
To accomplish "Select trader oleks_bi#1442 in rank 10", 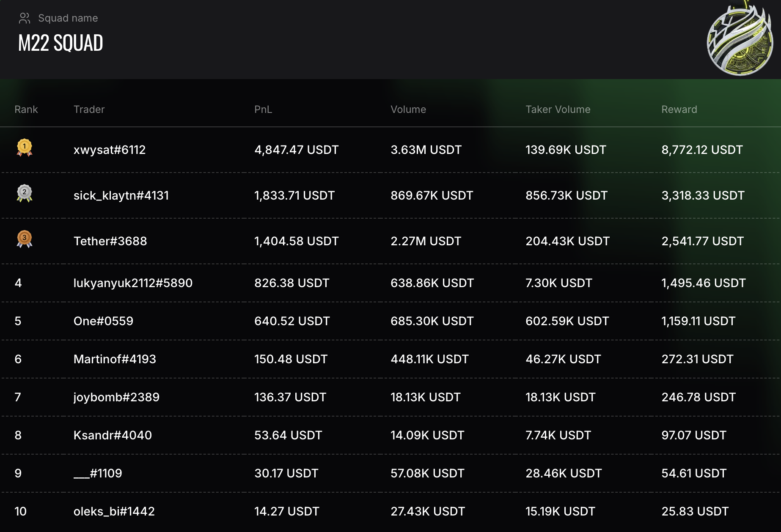I will click(x=114, y=511).
